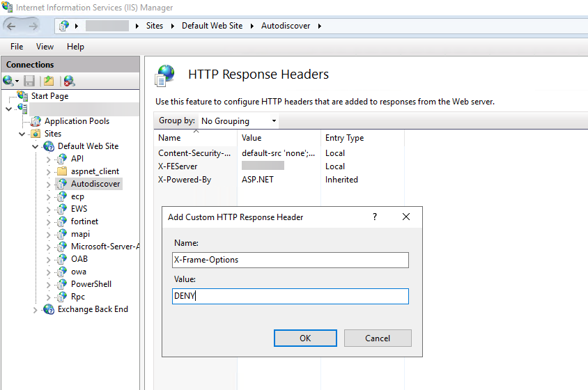Click the Delete Connection toolbar icon

click(69, 81)
